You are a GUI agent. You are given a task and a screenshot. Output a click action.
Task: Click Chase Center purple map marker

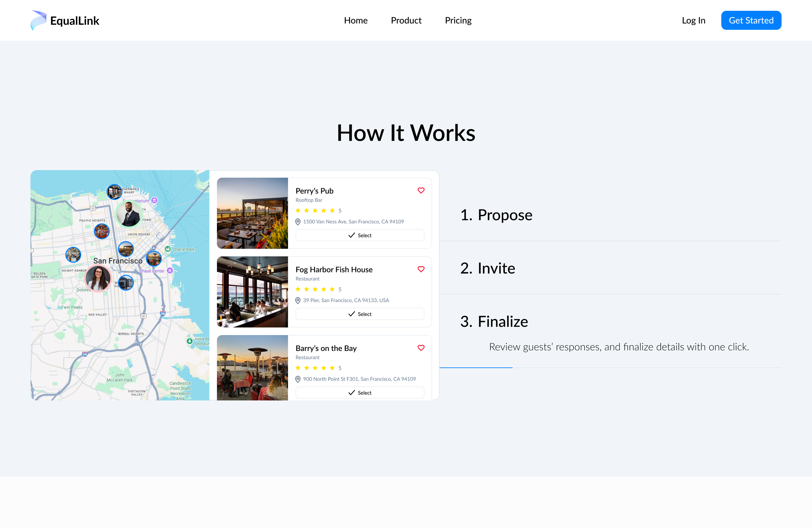[170, 270]
